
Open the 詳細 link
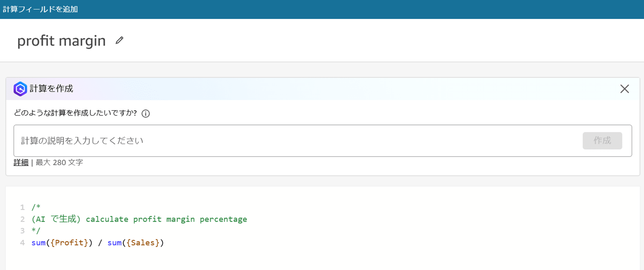21,162
